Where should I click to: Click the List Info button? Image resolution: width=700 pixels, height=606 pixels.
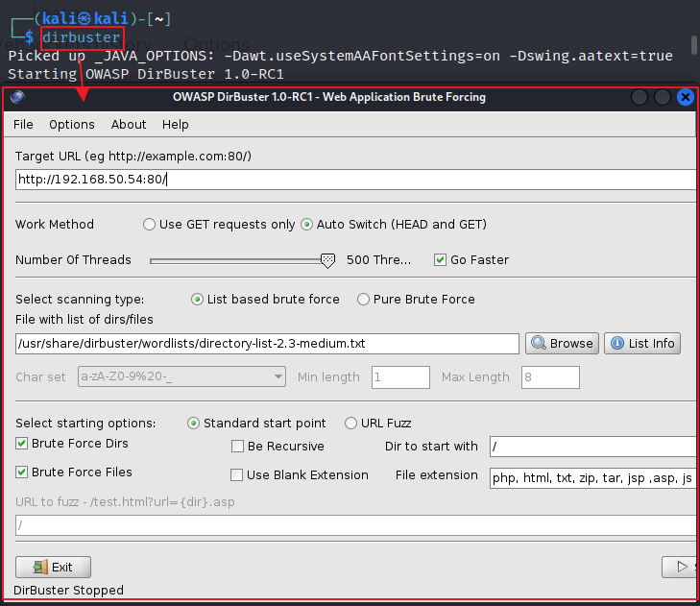tap(642, 344)
